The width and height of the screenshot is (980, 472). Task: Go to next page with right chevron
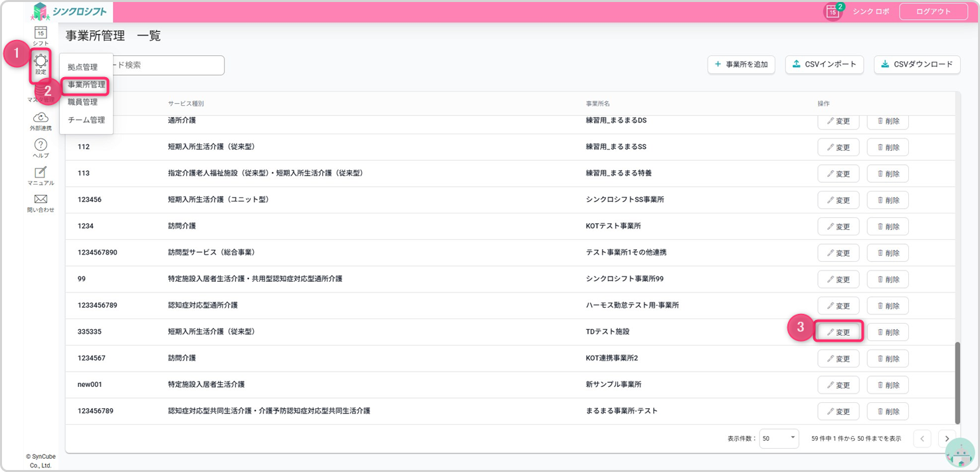pos(947,439)
